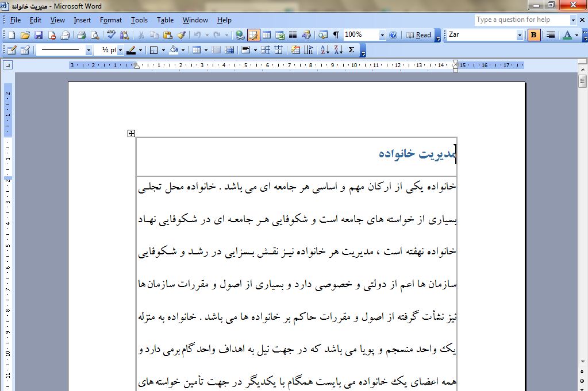Select the table Eraser tool
The width and height of the screenshot is (588, 391).
[x=25, y=50]
